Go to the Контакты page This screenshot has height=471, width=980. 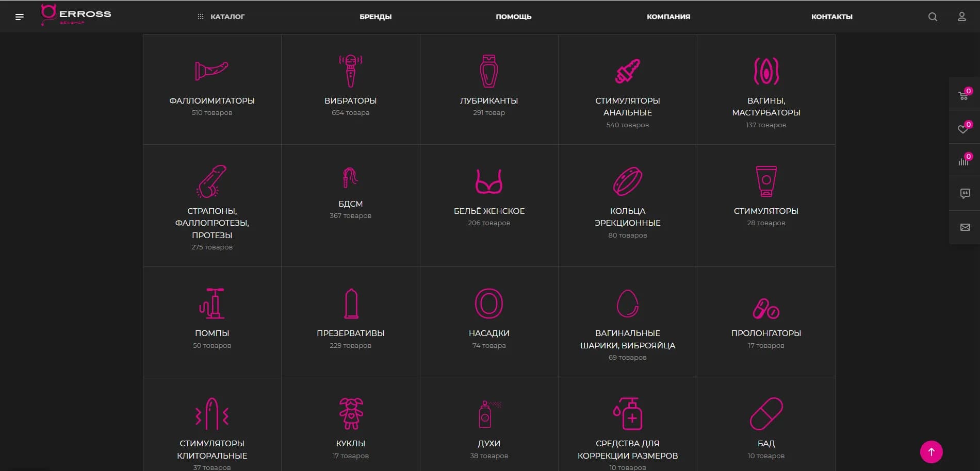pyautogui.click(x=831, y=17)
